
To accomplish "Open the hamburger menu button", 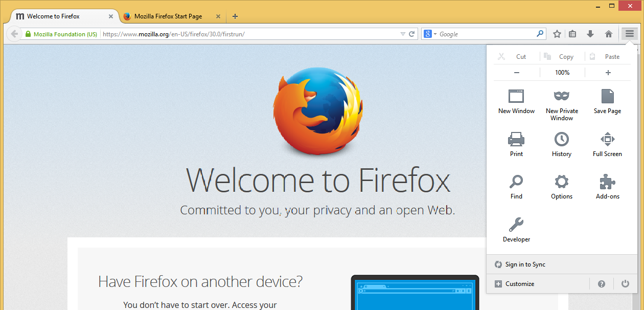I will (629, 34).
